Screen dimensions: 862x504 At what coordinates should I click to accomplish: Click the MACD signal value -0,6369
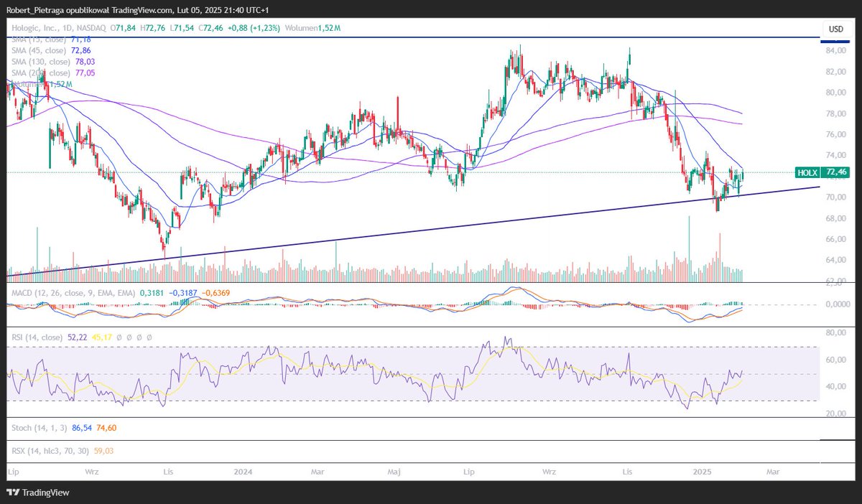(215, 294)
